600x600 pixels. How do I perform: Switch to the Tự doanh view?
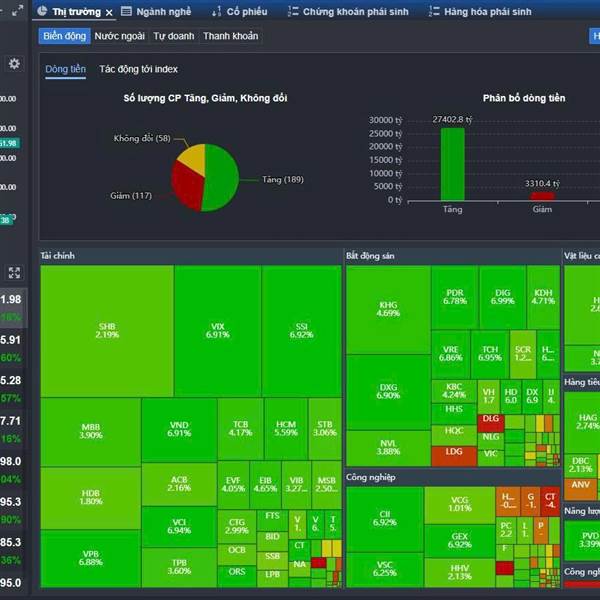click(x=173, y=36)
